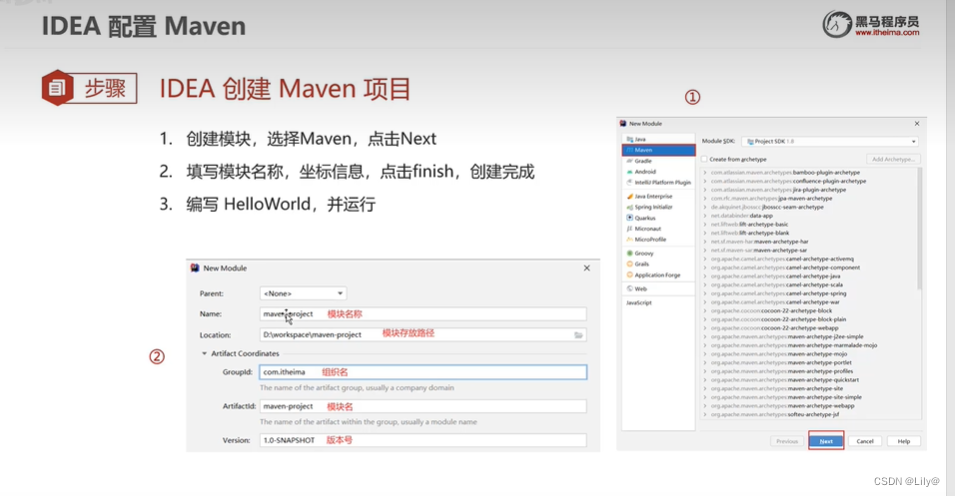Select maven-archetype-portlet archetype row

pyautogui.click(x=810, y=363)
